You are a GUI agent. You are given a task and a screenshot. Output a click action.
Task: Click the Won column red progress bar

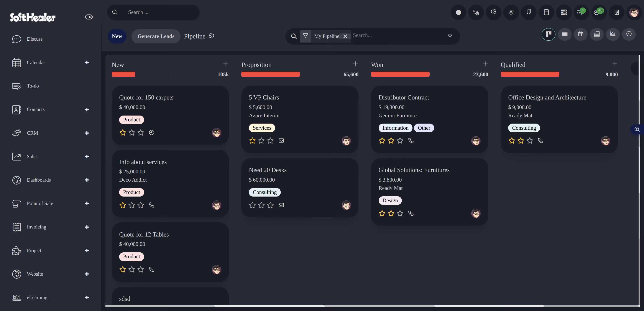[x=400, y=74]
